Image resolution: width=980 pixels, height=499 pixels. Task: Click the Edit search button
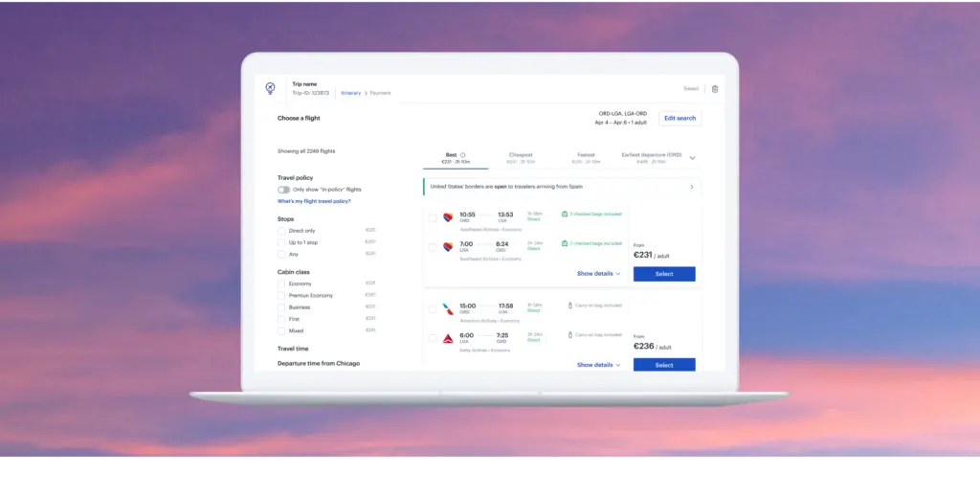pyautogui.click(x=680, y=118)
